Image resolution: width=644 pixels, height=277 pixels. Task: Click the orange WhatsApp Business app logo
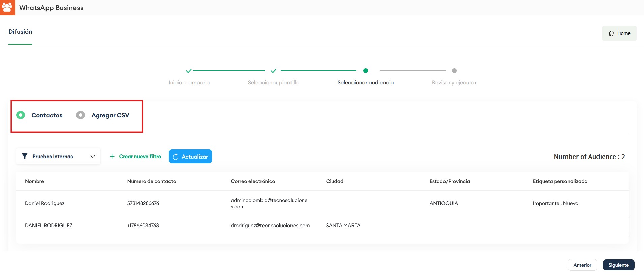[7, 7]
